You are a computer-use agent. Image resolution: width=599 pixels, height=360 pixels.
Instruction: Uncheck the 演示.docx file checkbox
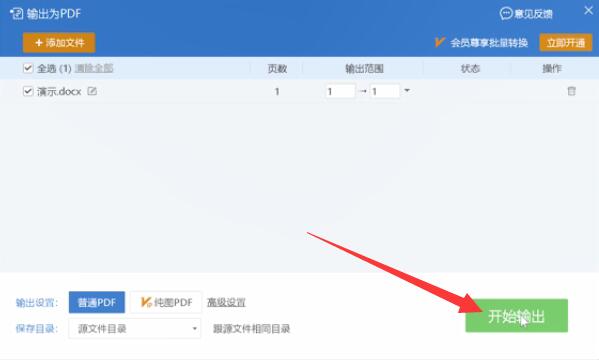(x=28, y=91)
